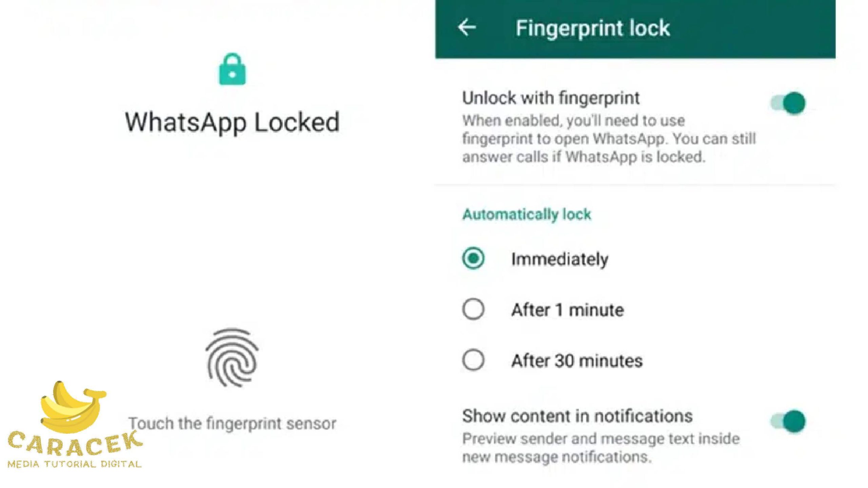
Task: Tap the Immediately option text
Action: point(559,260)
